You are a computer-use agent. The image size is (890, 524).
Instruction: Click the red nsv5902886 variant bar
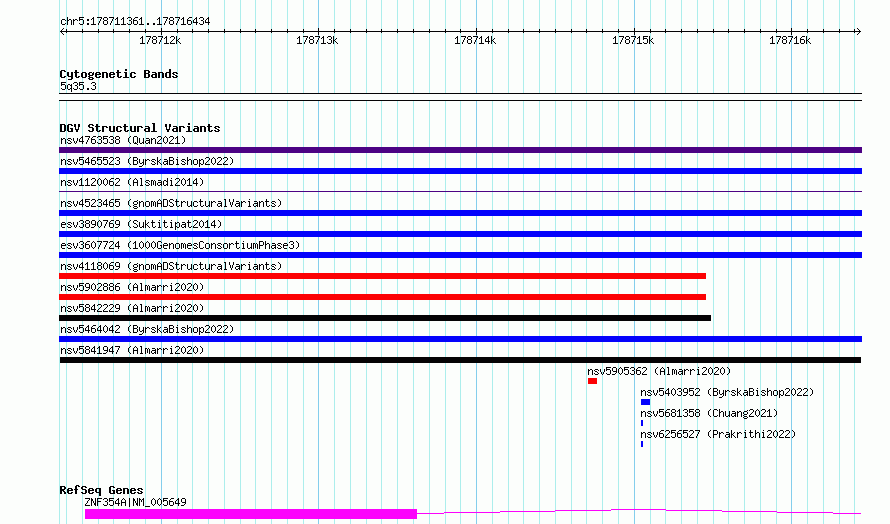pyautogui.click(x=383, y=297)
